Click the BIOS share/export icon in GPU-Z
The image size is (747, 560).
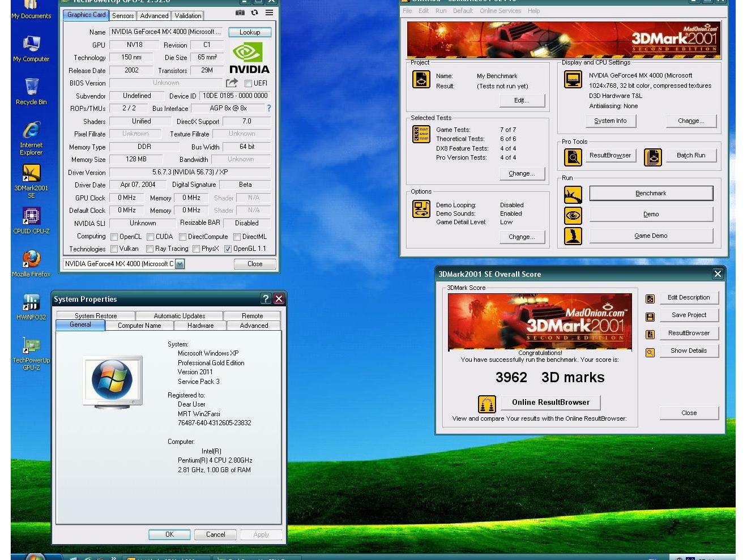tap(232, 83)
